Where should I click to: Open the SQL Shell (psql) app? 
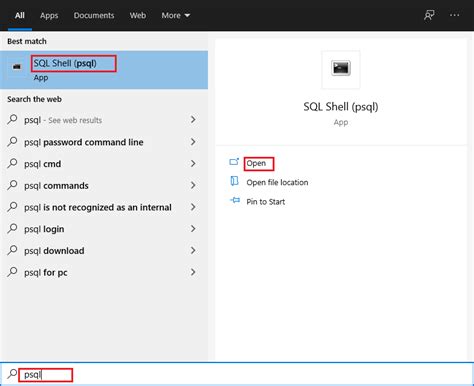(x=256, y=163)
